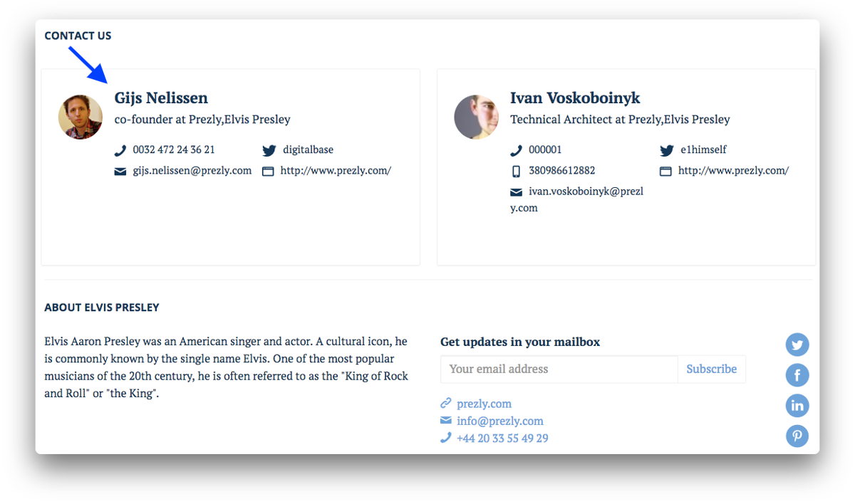The height and width of the screenshot is (504, 855).
Task: Click Twitter bird icon beside e1himself
Action: [666, 150]
